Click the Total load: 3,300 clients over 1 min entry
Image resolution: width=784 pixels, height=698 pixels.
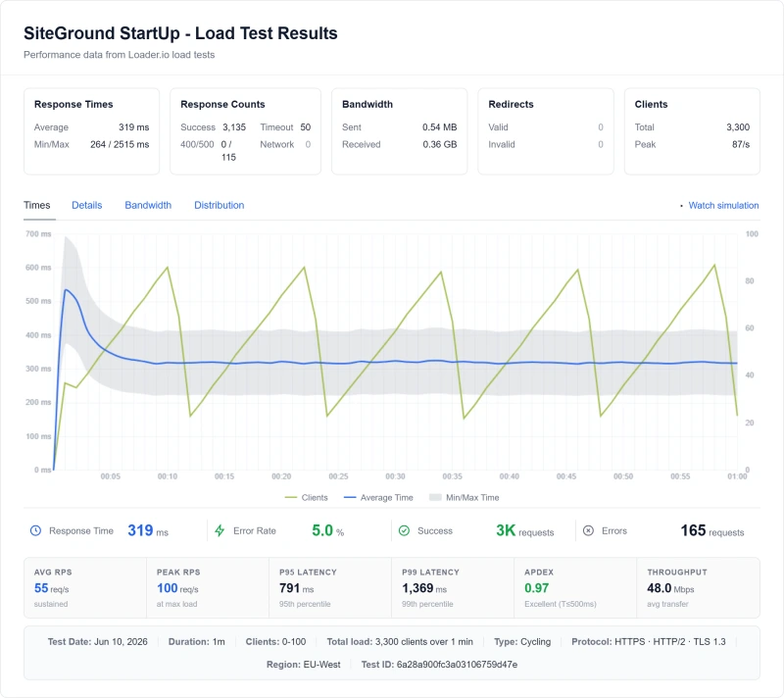(400, 641)
